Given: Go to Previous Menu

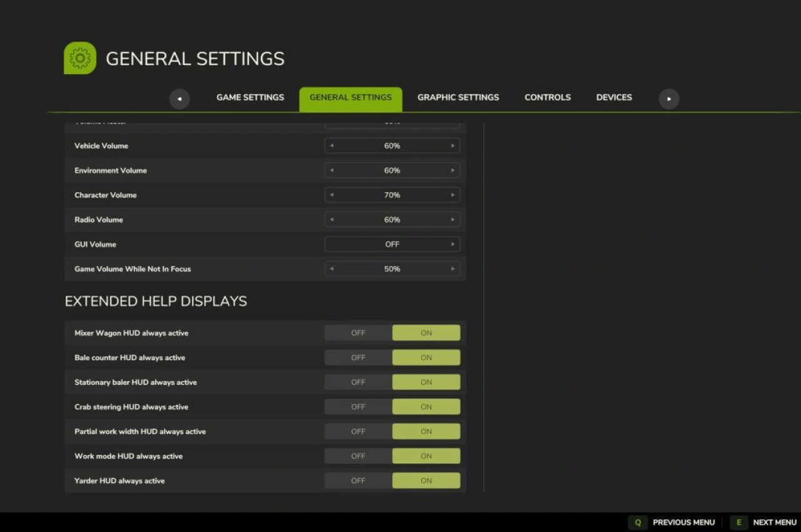Looking at the screenshot, I should click(x=683, y=522).
